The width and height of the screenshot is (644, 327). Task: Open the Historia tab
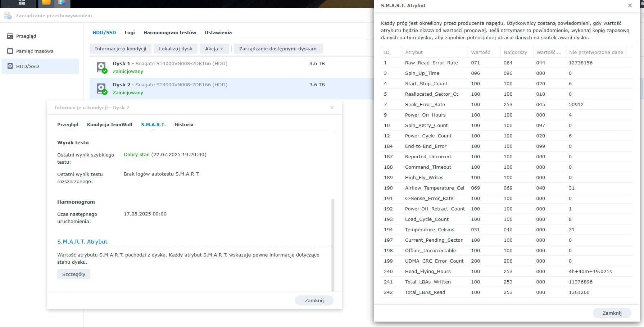pyautogui.click(x=184, y=124)
